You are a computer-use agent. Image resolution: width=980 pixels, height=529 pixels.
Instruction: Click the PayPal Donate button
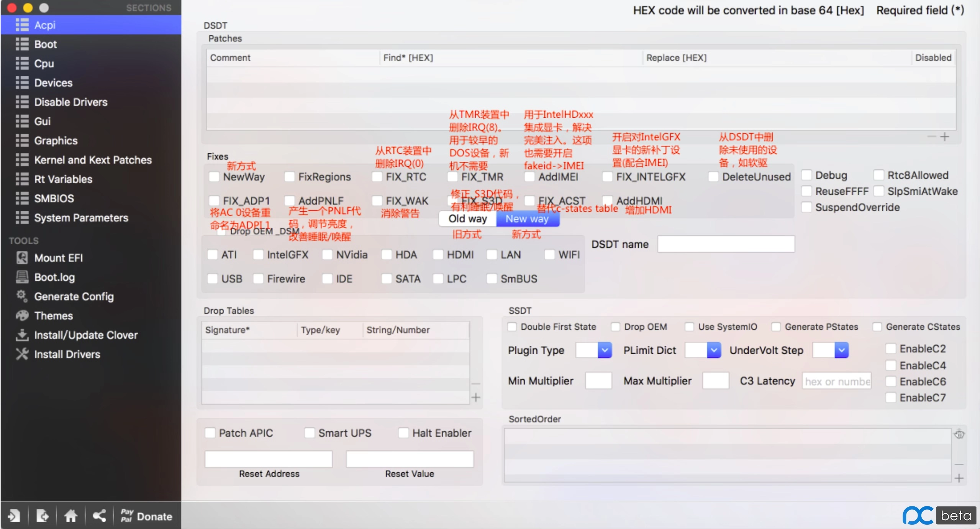click(x=146, y=516)
